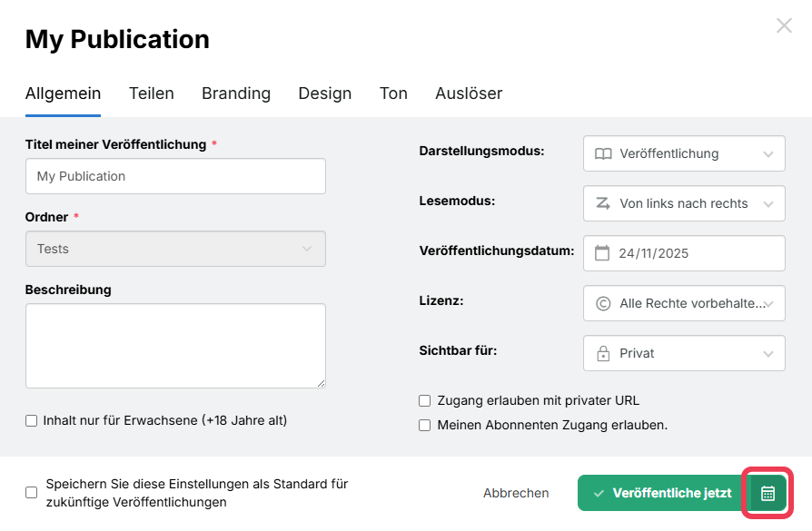The height and width of the screenshot is (531, 812).
Task: Click the reading direction arrow icon
Action: (x=603, y=203)
